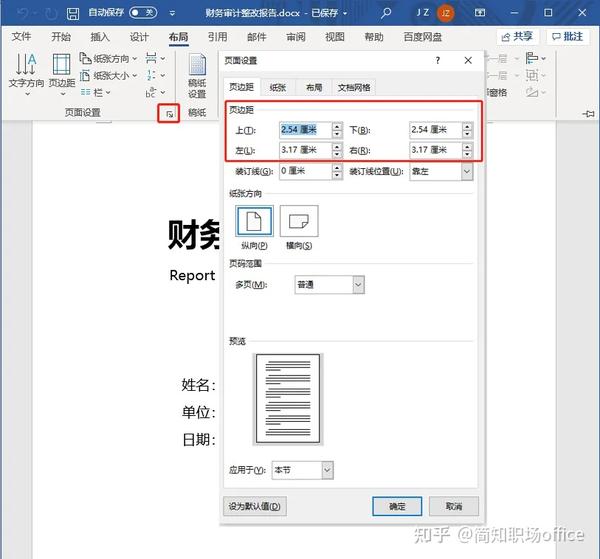The width and height of the screenshot is (600, 559).
Task: Click the Undo icon in title bar
Action: click(x=23, y=13)
